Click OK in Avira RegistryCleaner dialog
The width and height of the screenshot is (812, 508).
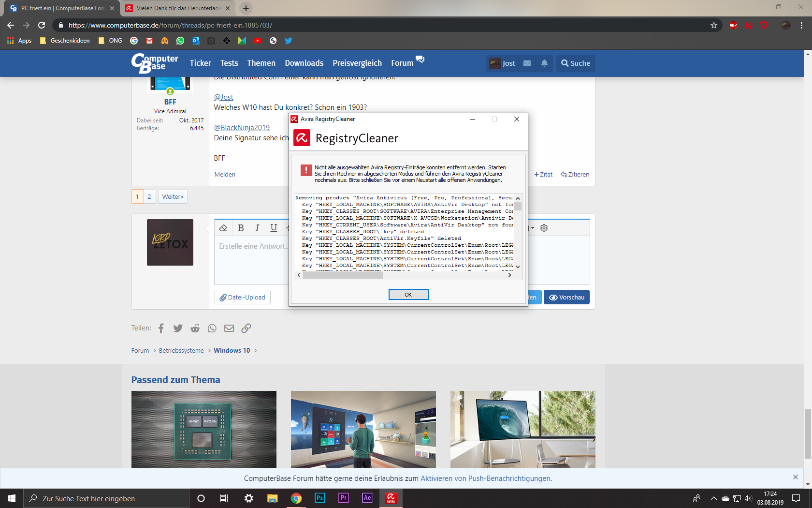408,295
